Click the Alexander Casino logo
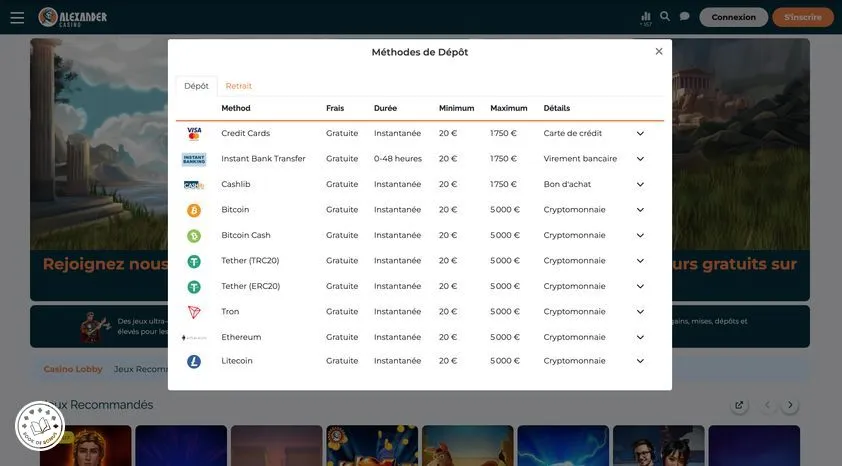This screenshot has height=466, width=842. 72,17
